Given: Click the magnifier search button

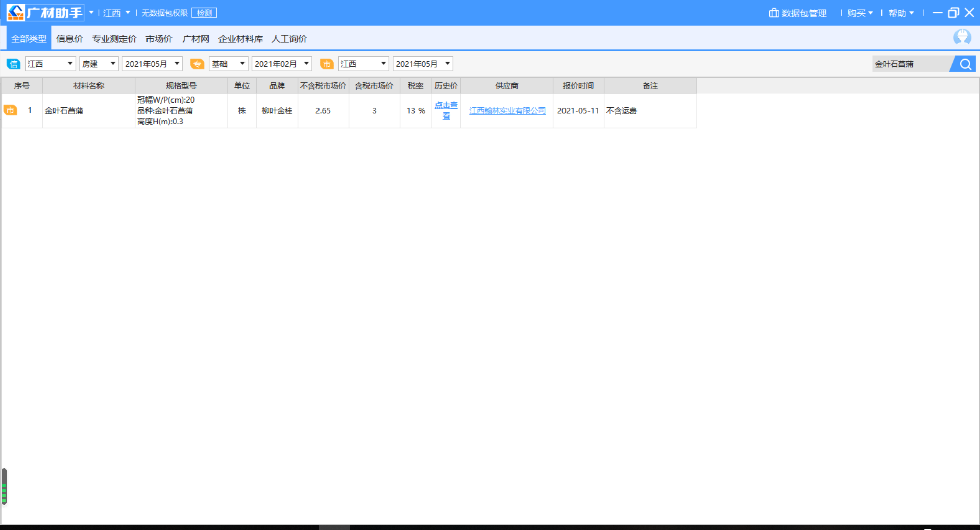Looking at the screenshot, I should coord(965,64).
